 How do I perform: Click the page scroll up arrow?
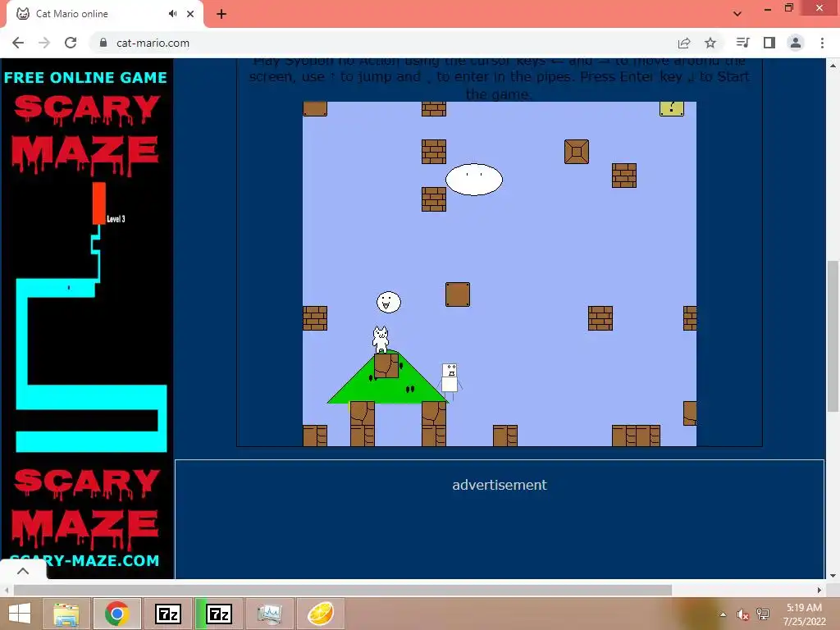833,66
